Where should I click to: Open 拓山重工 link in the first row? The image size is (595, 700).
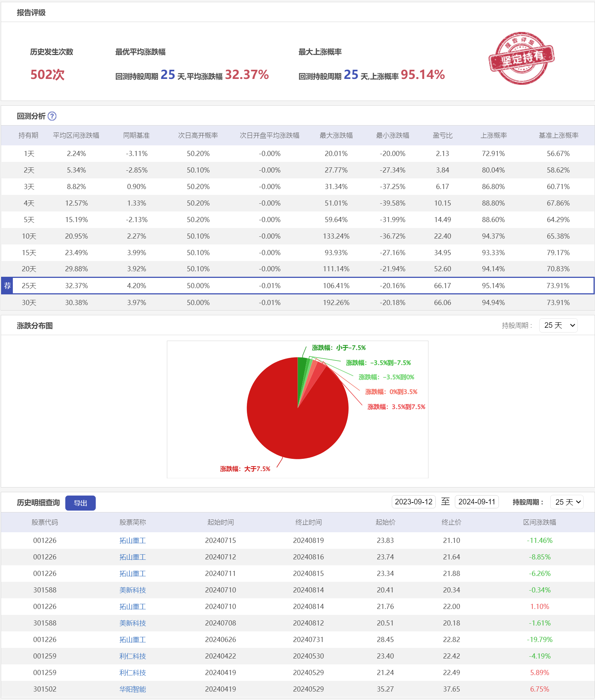(x=132, y=541)
